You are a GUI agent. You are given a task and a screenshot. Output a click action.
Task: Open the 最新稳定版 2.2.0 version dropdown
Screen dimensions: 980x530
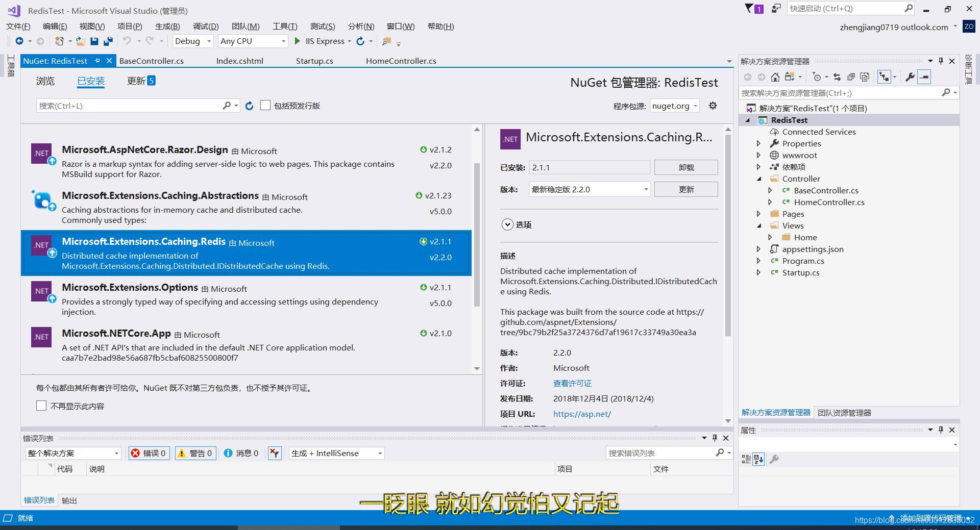(x=590, y=189)
